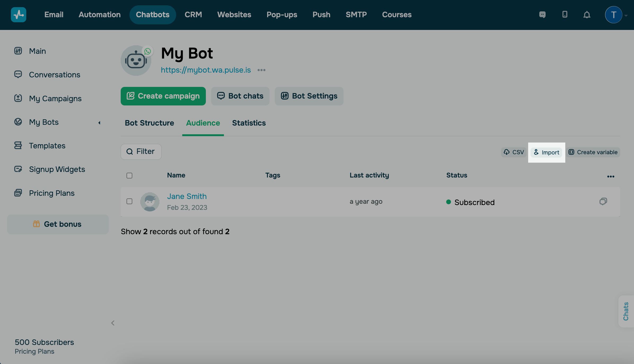Click the Tags column header

273,175
